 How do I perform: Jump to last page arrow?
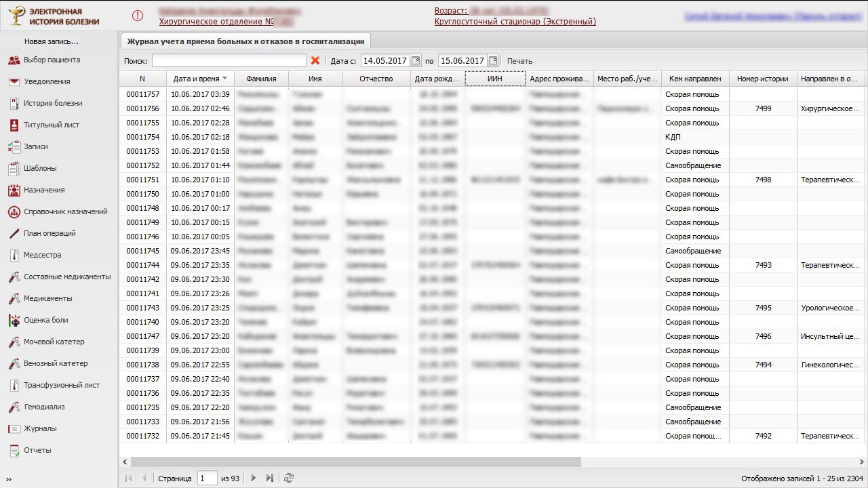(x=269, y=478)
